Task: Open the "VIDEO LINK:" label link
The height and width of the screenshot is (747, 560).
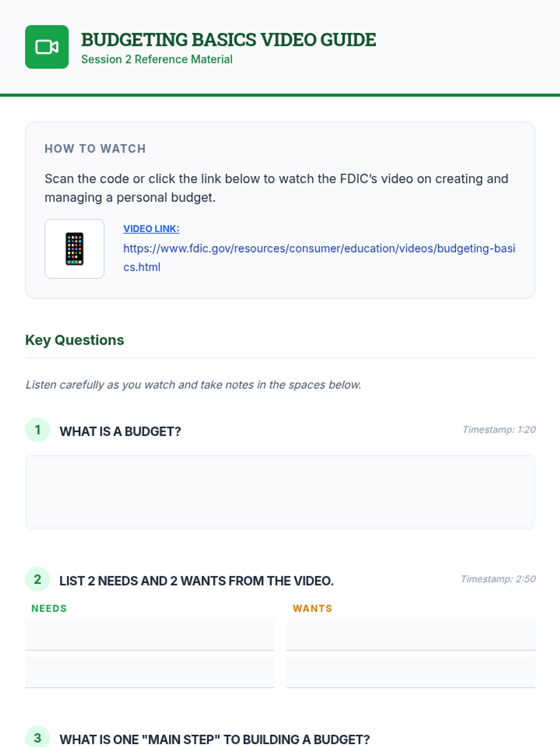Action: pos(151,229)
